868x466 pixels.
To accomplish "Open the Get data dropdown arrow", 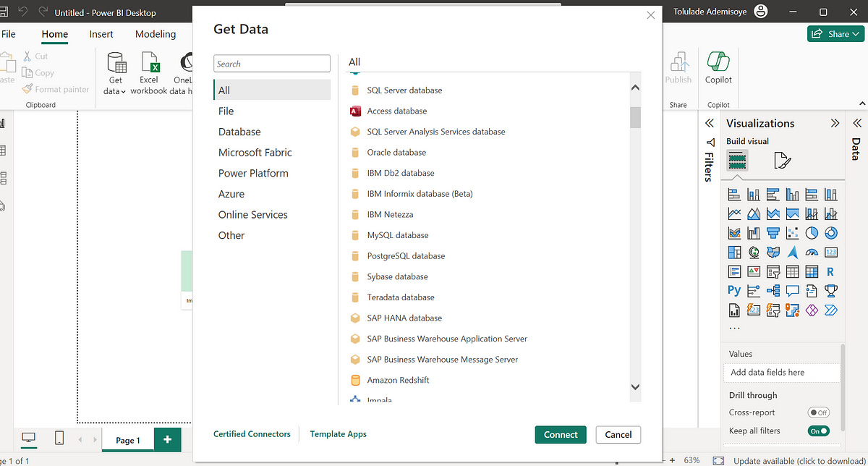I will pos(123,92).
